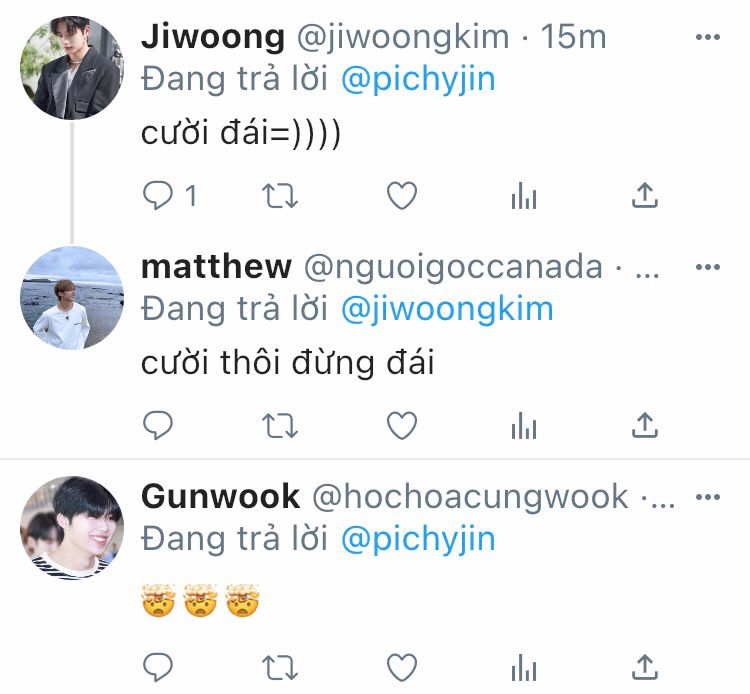Screen dimensions: 750x694
Task: Retweet Gunwook's emoji reply
Action: [x=280, y=668]
